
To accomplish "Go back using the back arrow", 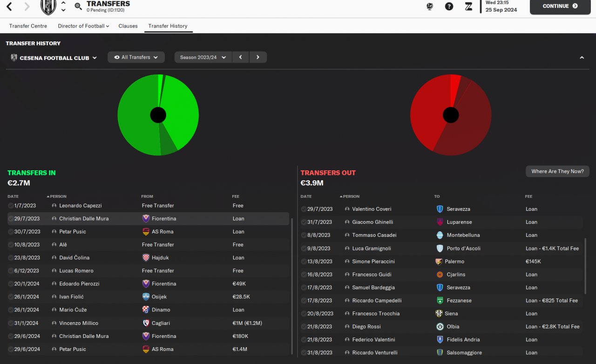I will point(9,7).
